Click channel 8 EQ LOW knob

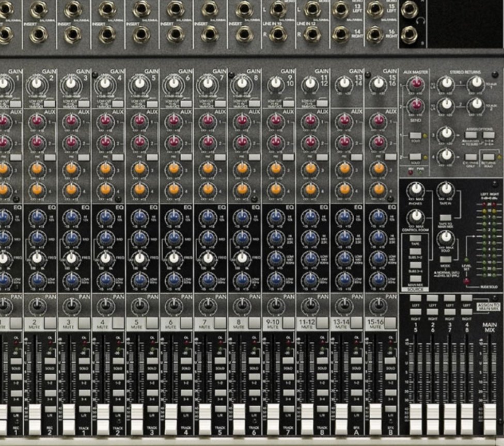(242, 280)
